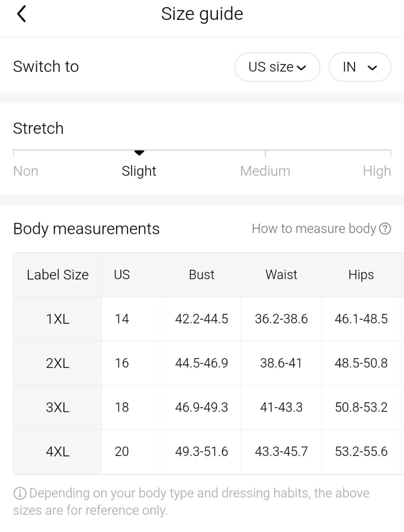Tap the Slight stretch label
Viewport: 404px width, 532px height.
tap(139, 171)
